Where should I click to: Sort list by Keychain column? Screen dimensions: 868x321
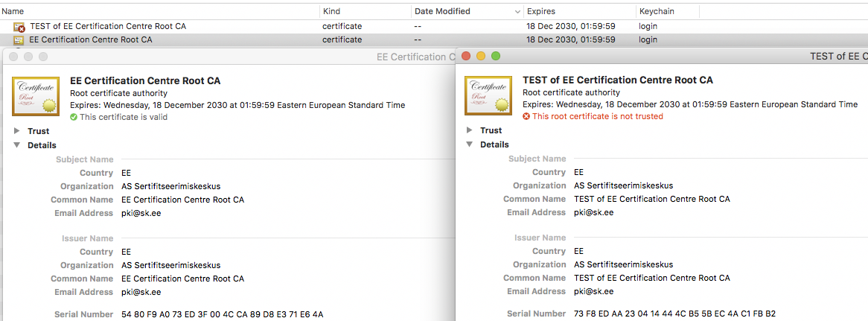668,11
